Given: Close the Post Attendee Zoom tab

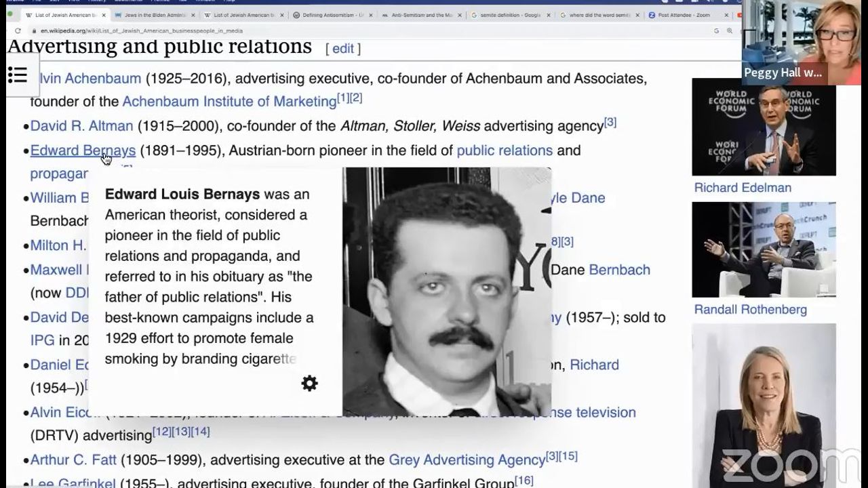Looking at the screenshot, I should click(725, 15).
